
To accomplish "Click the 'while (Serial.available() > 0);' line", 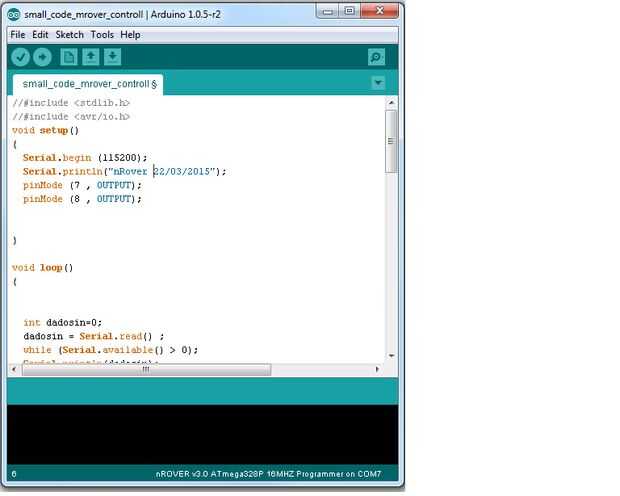I will coord(110,350).
